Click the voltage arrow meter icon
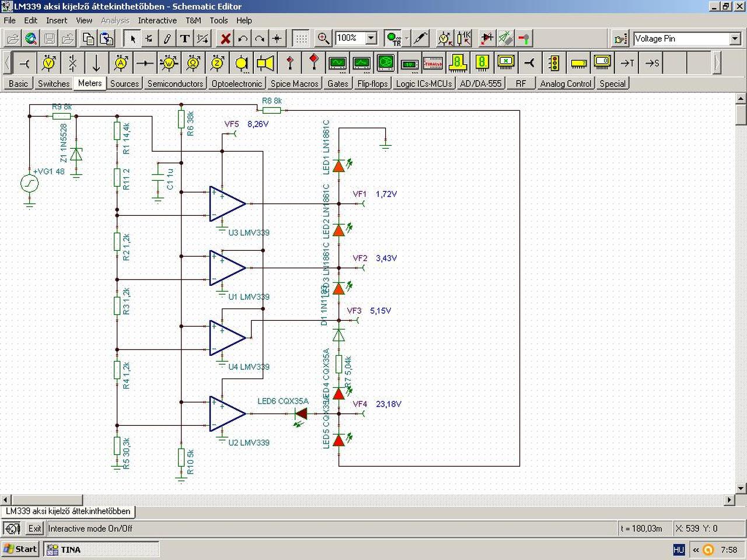 pos(97,62)
